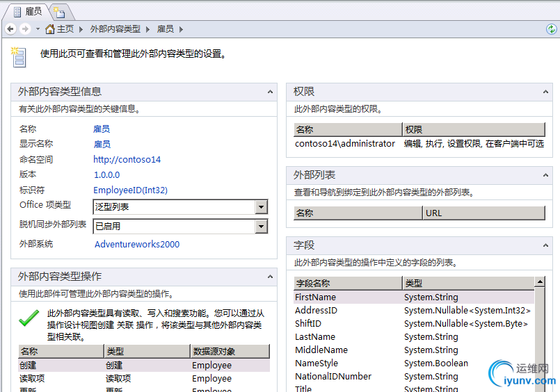This screenshot has width=560, height=392.
Task: Go to 外部内容类型 in breadcrumb
Action: coord(115,29)
